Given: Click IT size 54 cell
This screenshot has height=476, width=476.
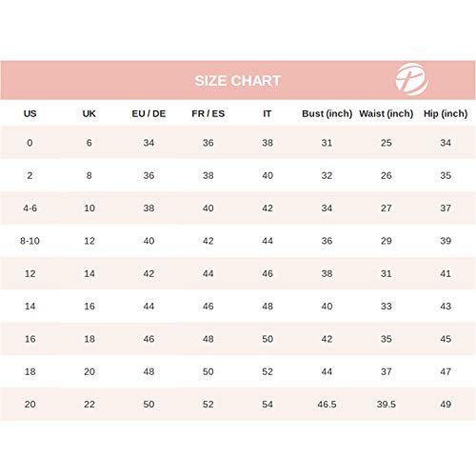Looking at the screenshot, I should tap(268, 405).
